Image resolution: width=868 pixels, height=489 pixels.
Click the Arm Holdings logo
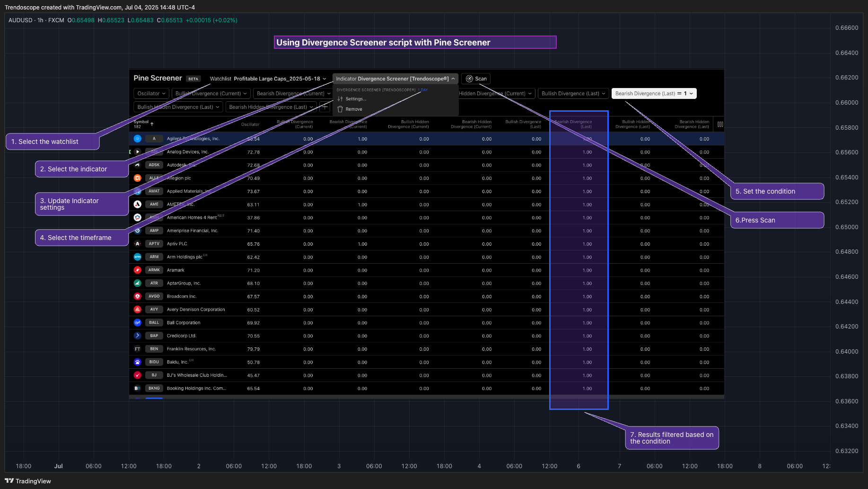point(137,257)
